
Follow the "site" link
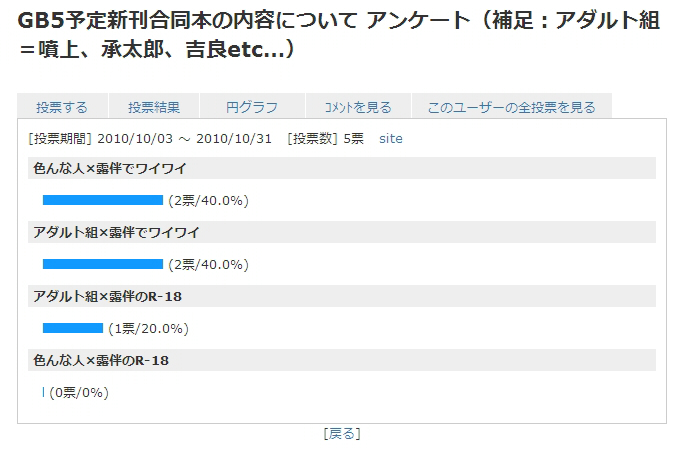pos(391,139)
